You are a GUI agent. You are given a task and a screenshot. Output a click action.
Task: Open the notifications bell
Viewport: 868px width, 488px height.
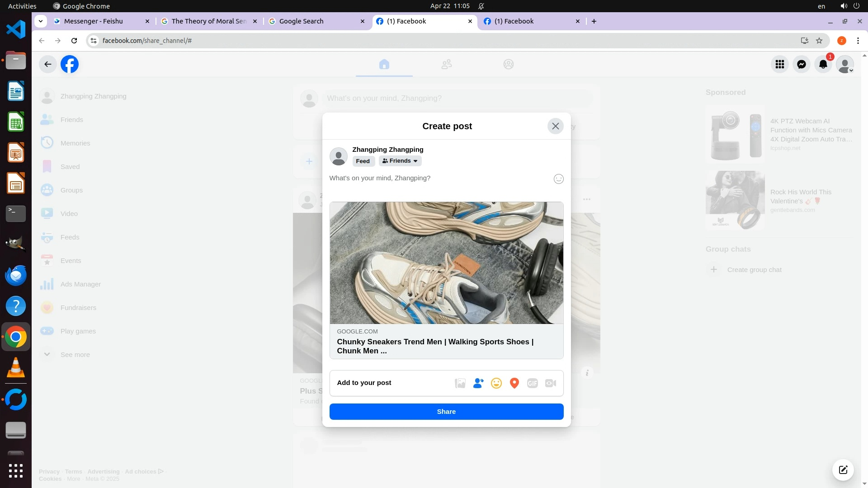click(x=823, y=64)
